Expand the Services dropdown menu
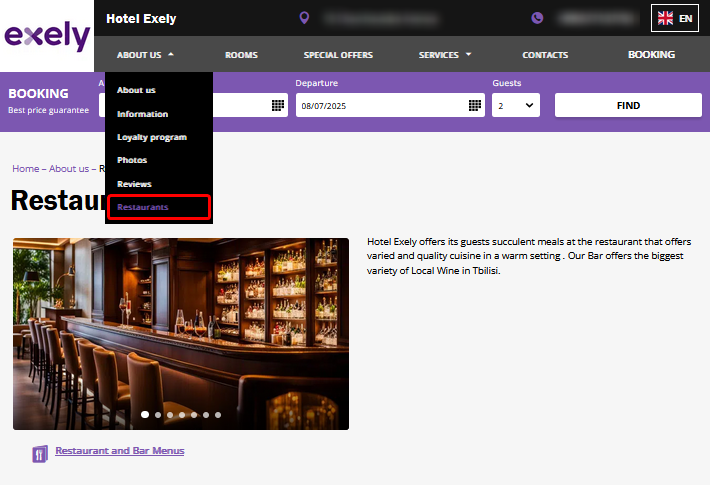 point(445,55)
